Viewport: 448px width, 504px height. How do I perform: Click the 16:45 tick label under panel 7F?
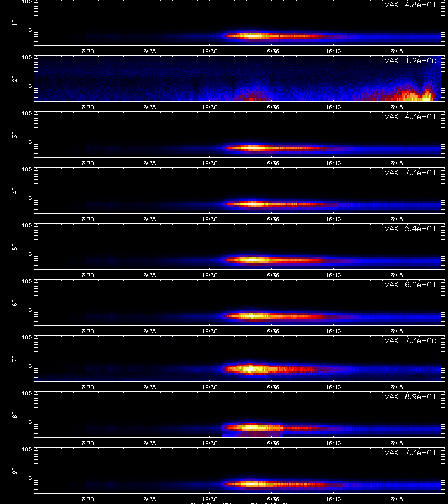pyautogui.click(x=395, y=388)
